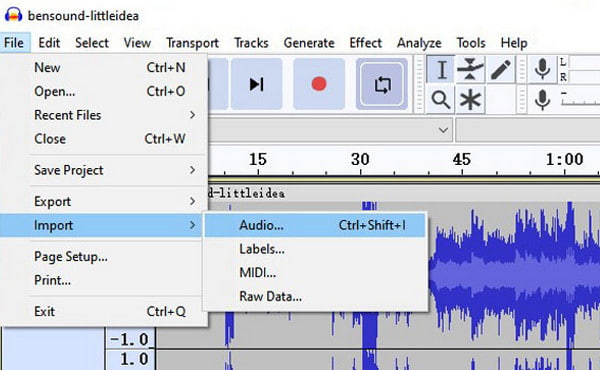This screenshot has height=370, width=600.
Task: Select the highlighted Import menu entry
Action: pyautogui.click(x=101, y=225)
